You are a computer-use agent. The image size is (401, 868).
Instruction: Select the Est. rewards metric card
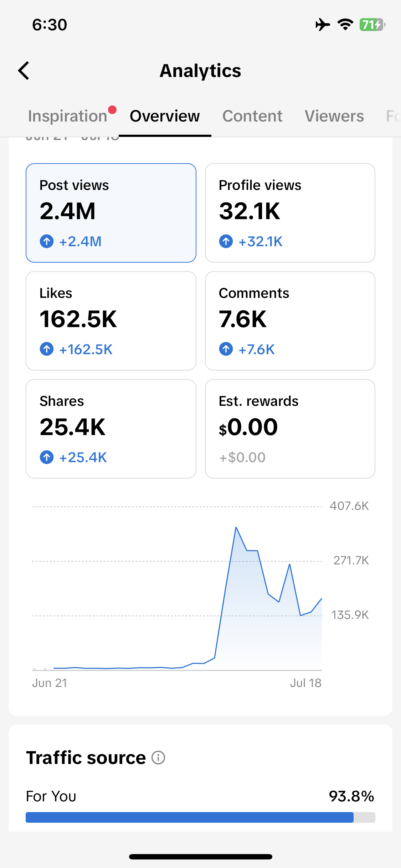click(290, 429)
